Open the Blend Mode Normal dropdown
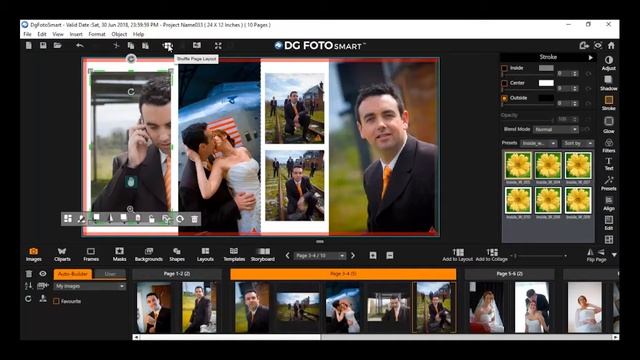 point(556,129)
